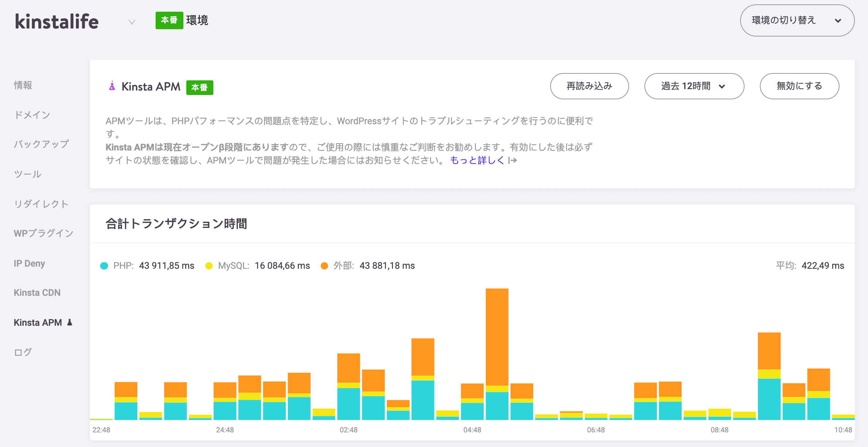Switch to the WPプラグイン section

(43, 233)
